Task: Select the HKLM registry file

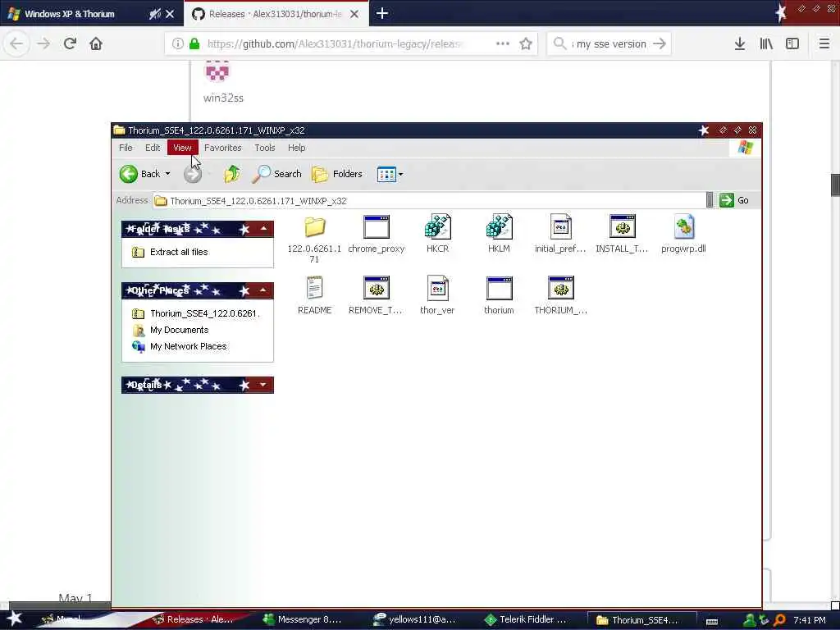Action: 499,226
